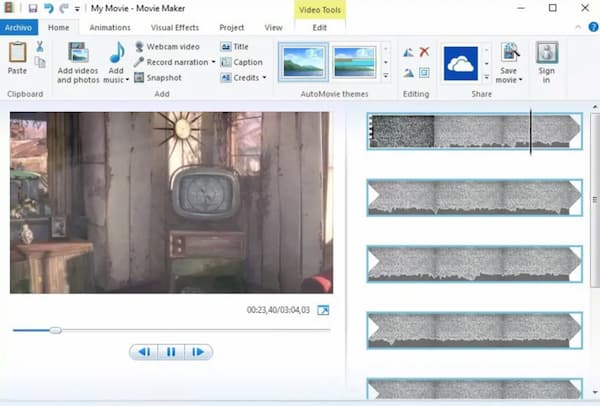Select the third timeline clip strip
The height and width of the screenshot is (406, 600).
click(474, 264)
